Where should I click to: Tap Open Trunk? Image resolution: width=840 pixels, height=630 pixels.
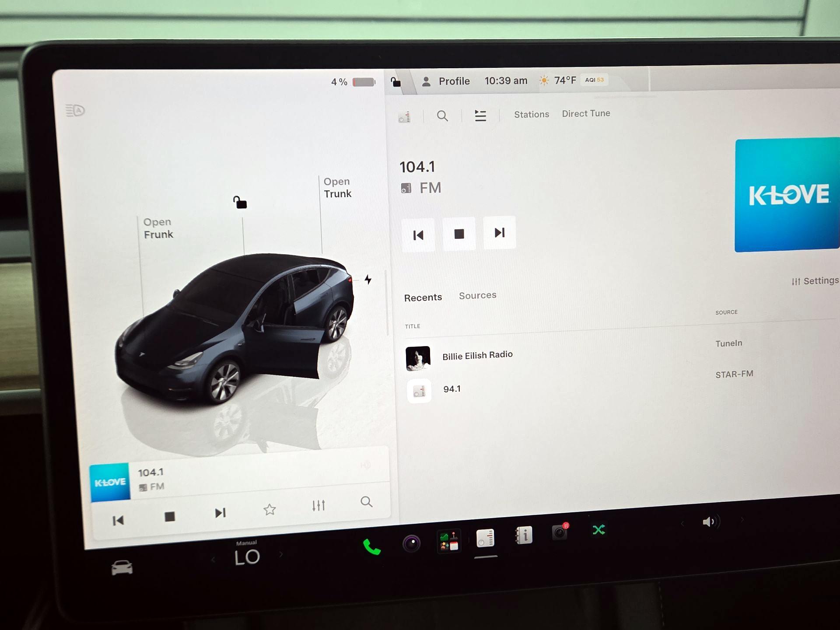pos(337,188)
